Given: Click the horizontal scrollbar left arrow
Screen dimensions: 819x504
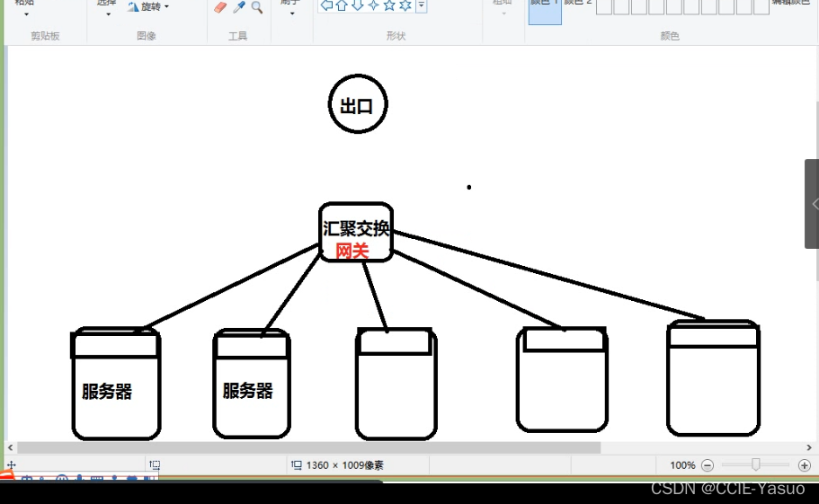Looking at the screenshot, I should point(11,447).
